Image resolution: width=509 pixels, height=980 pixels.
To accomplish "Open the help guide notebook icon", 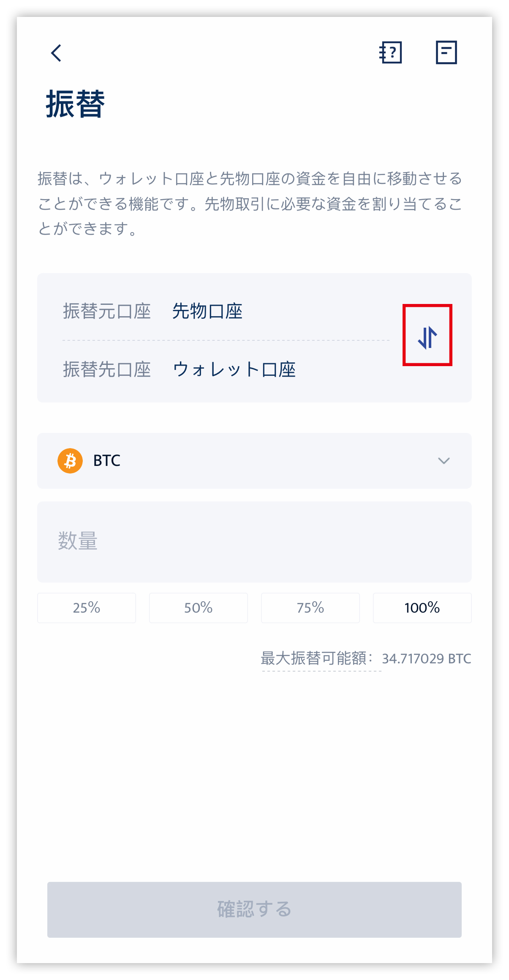I will pos(391,52).
